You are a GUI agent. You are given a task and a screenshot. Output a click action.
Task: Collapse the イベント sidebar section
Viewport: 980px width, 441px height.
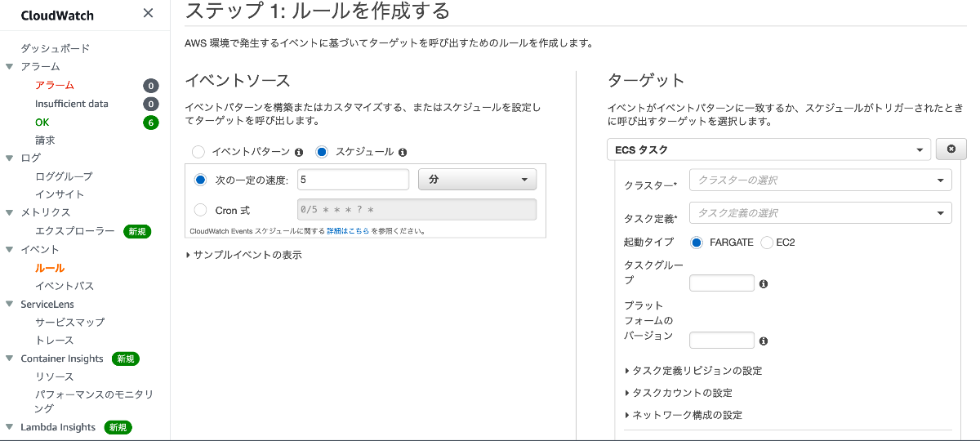pos(9,250)
